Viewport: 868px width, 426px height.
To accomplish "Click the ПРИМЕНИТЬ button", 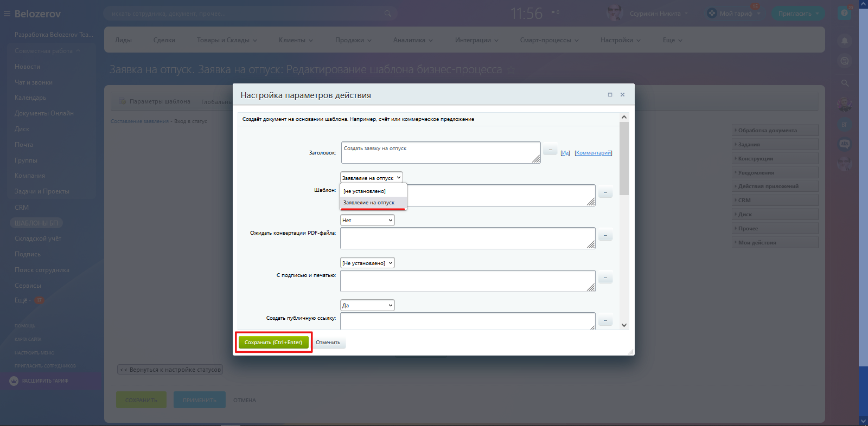I will point(200,400).
